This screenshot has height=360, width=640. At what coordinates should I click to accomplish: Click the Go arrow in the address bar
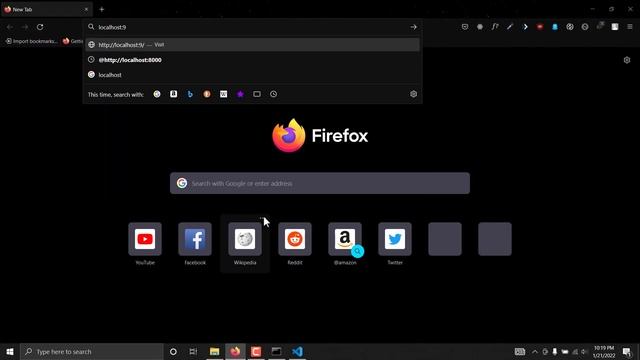pos(413,27)
